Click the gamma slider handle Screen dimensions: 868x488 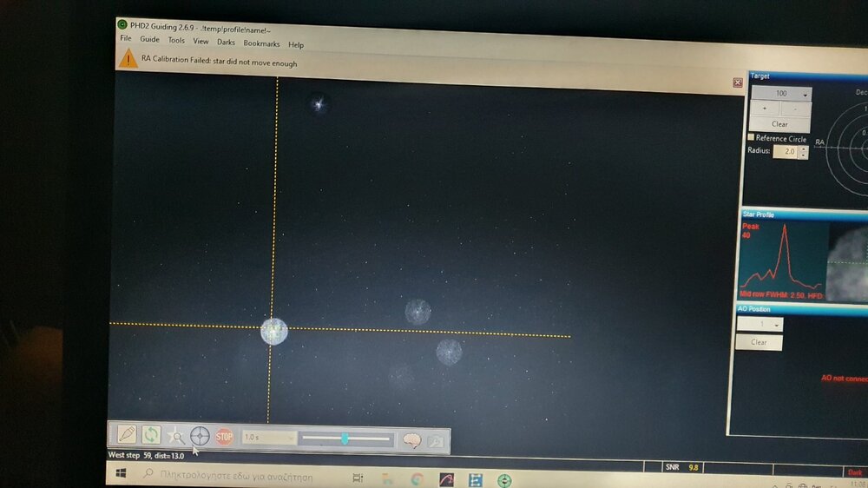pos(345,439)
